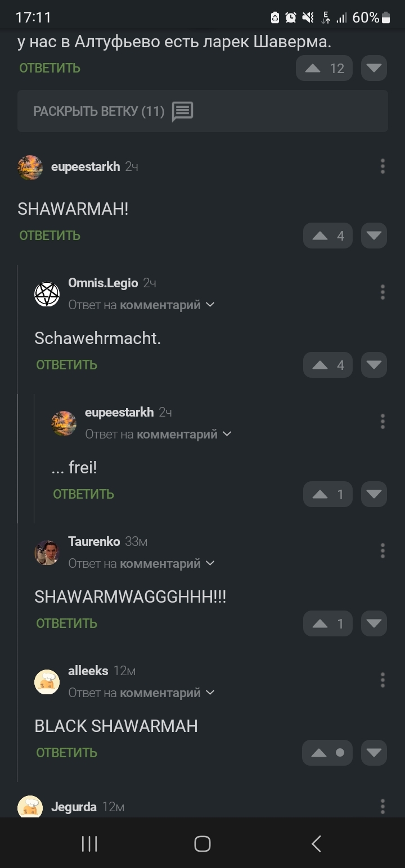Reply to the Schawehrmacht comment via ОТВЕТИТЬ
The width and height of the screenshot is (405, 868).
[67, 365]
